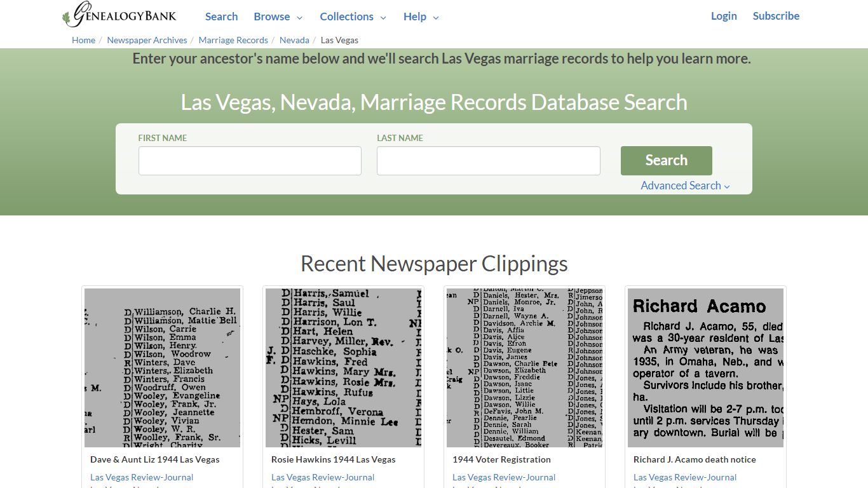Image resolution: width=868 pixels, height=488 pixels.
Task: Open Las Vegas Review-Journal link under Rosie Hawkins
Action: 323,477
